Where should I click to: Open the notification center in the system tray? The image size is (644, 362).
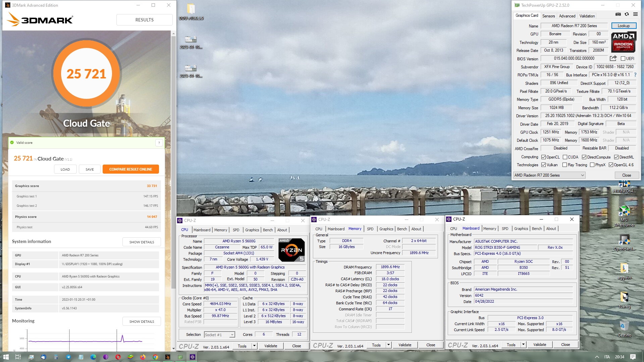coord(633,357)
